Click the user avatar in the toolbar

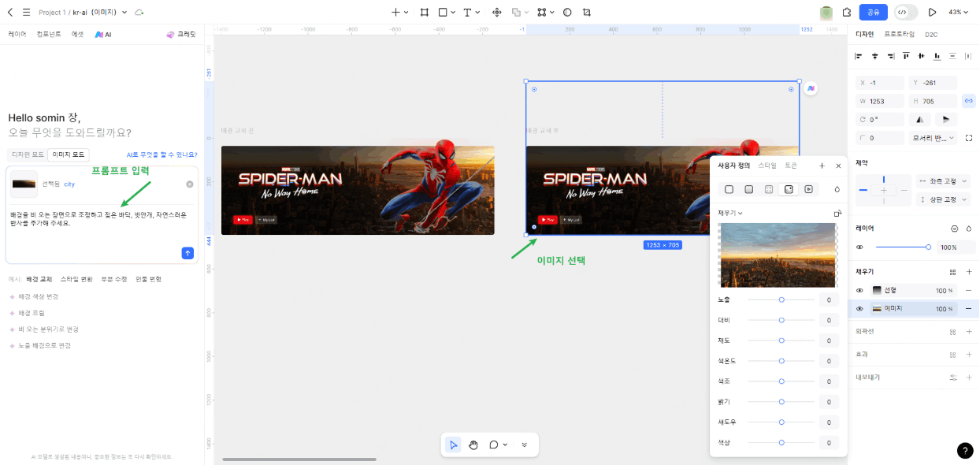[826, 13]
